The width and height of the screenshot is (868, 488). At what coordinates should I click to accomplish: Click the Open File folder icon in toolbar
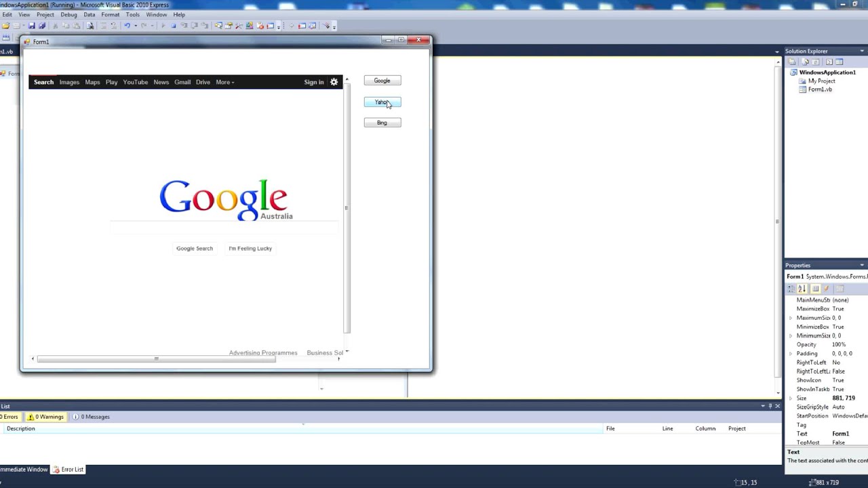click(x=5, y=26)
